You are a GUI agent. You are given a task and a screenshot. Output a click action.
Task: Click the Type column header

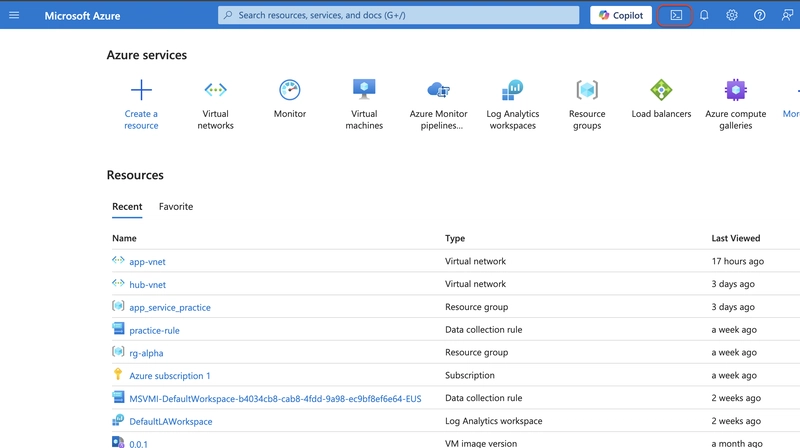click(455, 238)
